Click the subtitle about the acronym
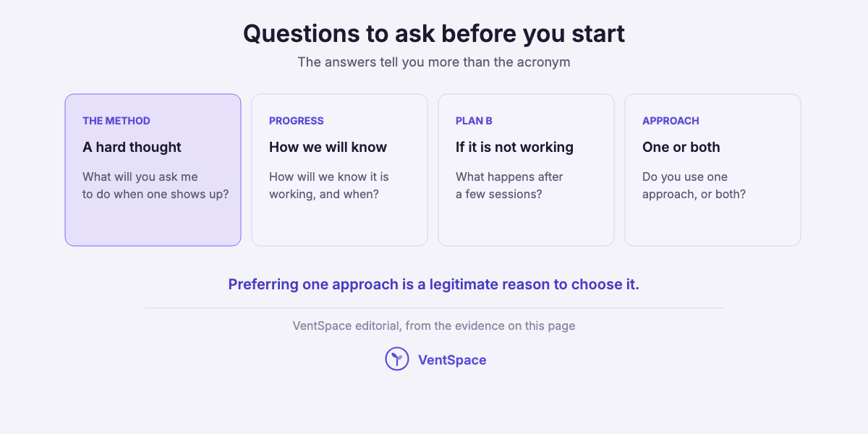868x434 pixels. pyautogui.click(x=434, y=62)
